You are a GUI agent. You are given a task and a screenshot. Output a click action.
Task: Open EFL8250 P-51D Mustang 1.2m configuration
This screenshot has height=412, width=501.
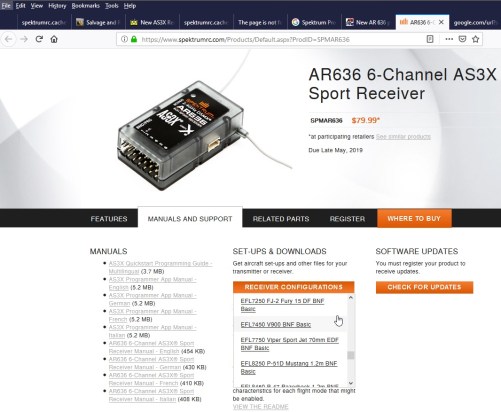point(289,367)
